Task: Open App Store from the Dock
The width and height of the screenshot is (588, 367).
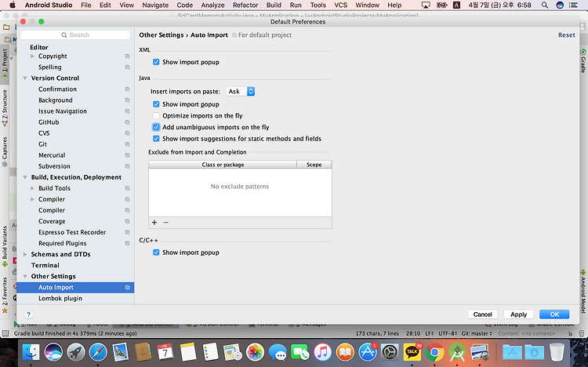Action: (x=368, y=352)
